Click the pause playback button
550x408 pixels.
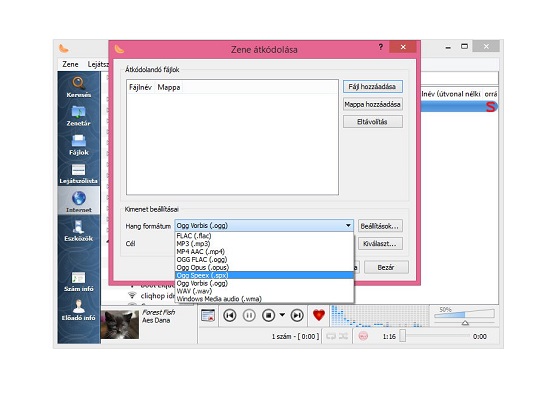249,315
